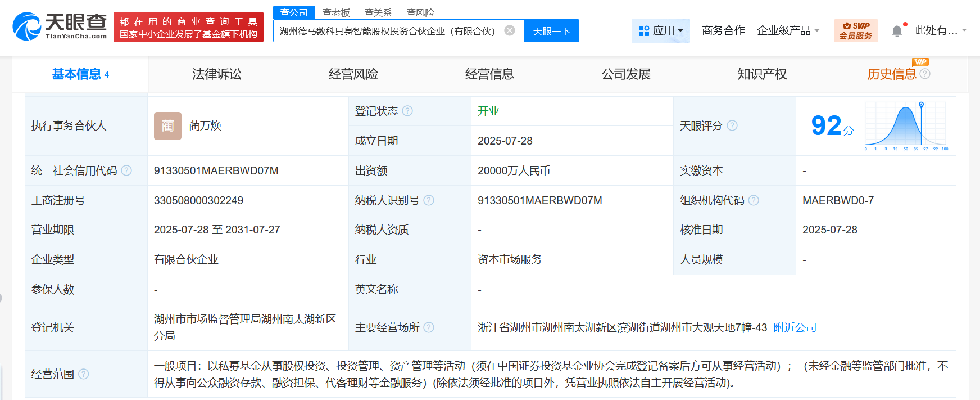This screenshot has height=400, width=980.
Task: Click the company name search field
Action: coord(388,31)
